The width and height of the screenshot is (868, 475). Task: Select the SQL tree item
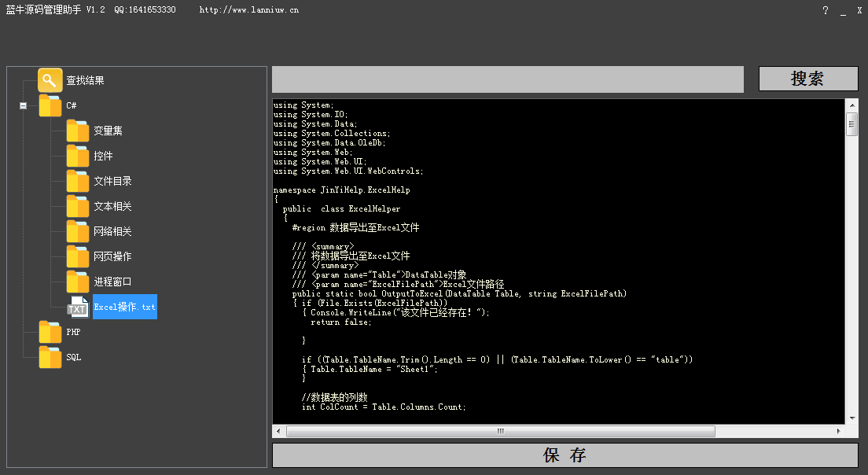(73, 357)
